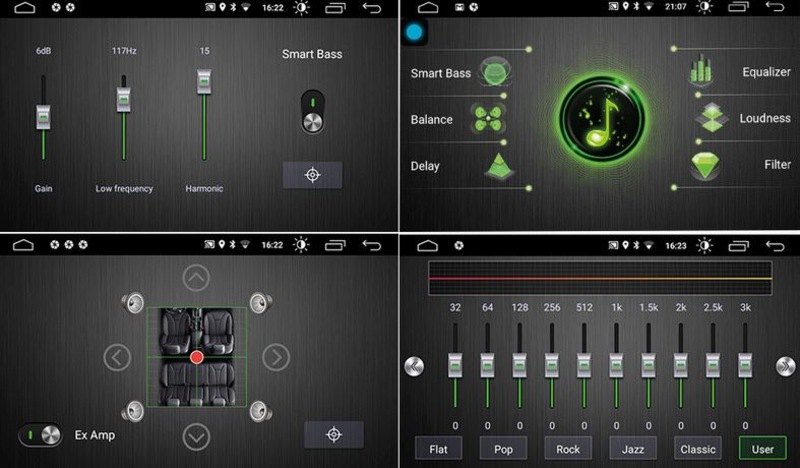800x468 pixels.
Task: Reset using crosshair button under Smart Bass
Action: click(x=312, y=175)
